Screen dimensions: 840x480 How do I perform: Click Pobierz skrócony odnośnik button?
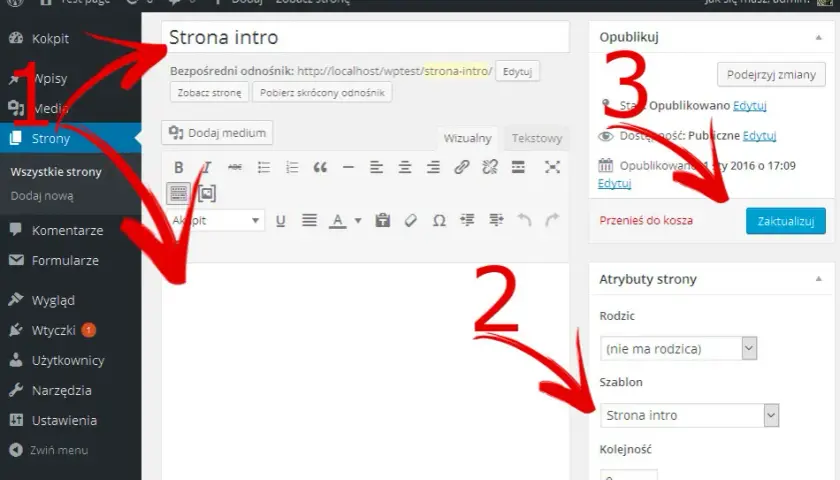pos(322,93)
